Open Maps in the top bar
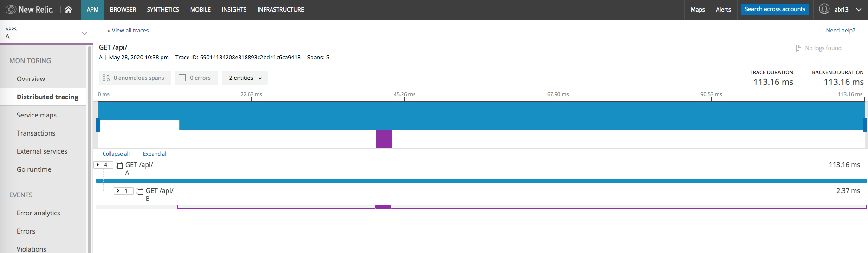Image resolution: width=868 pixels, height=253 pixels. click(698, 10)
